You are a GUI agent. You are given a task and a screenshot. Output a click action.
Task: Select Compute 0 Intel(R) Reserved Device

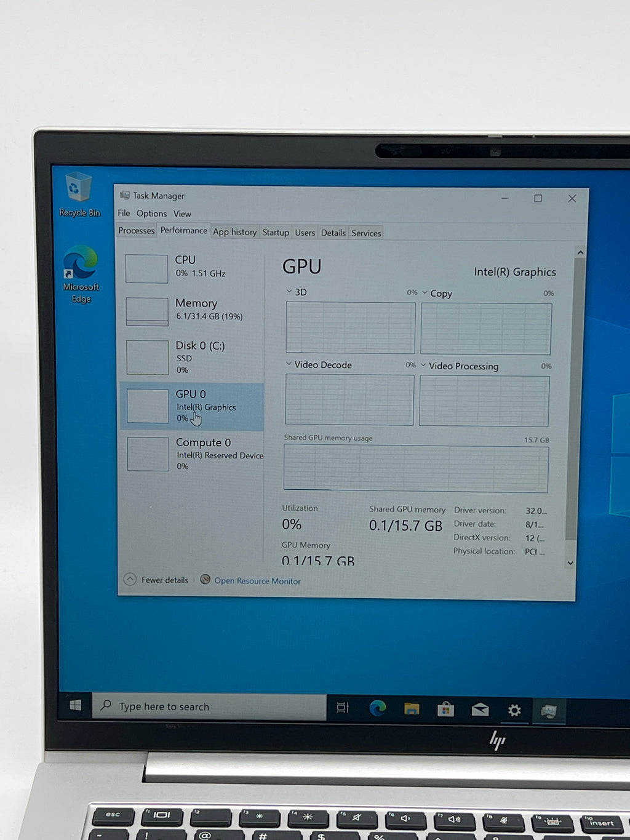(x=192, y=454)
